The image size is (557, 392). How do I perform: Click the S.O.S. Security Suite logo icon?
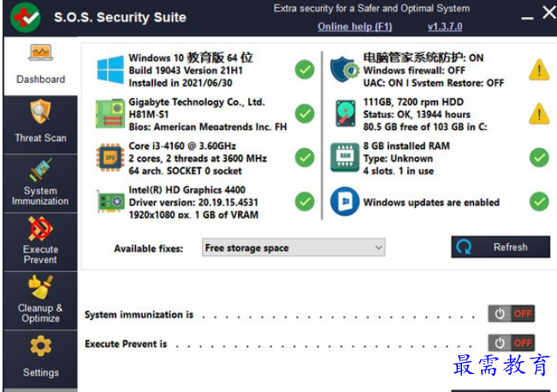point(25,17)
